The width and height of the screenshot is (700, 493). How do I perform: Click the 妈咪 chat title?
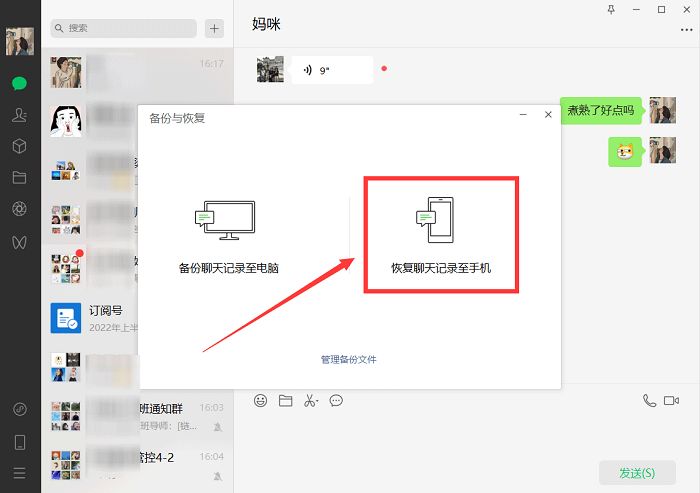(x=266, y=24)
